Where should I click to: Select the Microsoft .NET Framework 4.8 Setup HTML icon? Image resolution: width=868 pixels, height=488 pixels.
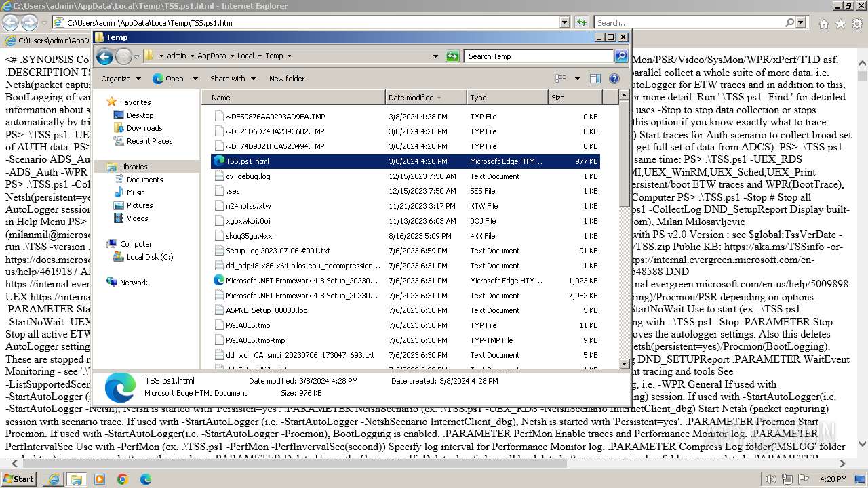[x=219, y=281]
